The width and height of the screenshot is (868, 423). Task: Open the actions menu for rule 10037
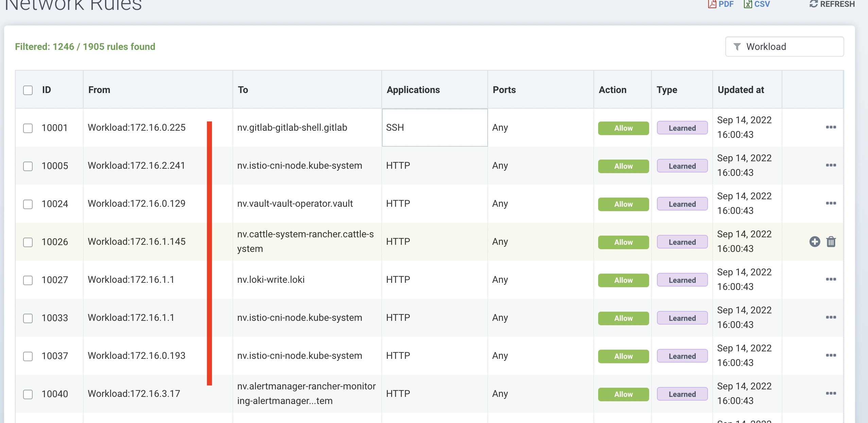tap(831, 355)
